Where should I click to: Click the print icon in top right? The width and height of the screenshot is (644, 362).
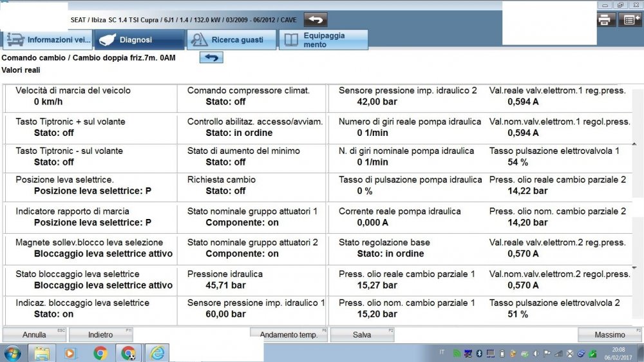coord(605,19)
